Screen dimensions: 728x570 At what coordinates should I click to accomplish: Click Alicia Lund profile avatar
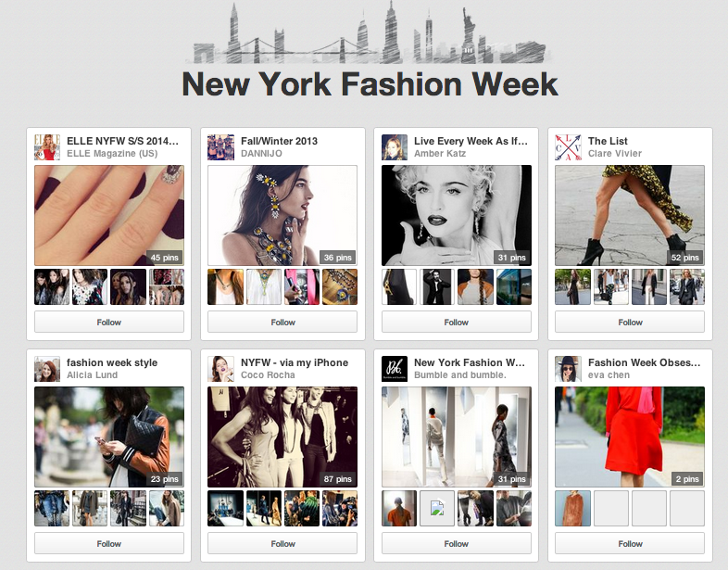coord(47,369)
